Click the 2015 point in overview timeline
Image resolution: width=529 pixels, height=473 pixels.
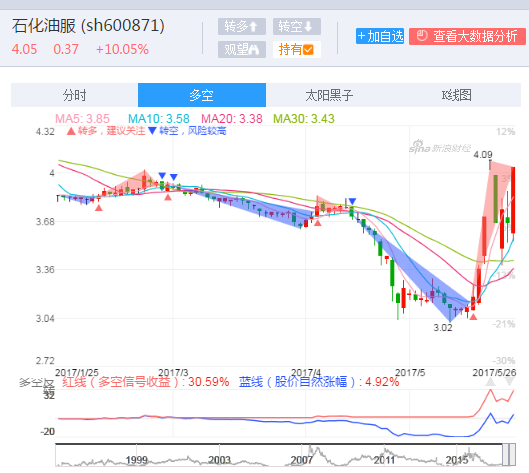click(x=457, y=460)
